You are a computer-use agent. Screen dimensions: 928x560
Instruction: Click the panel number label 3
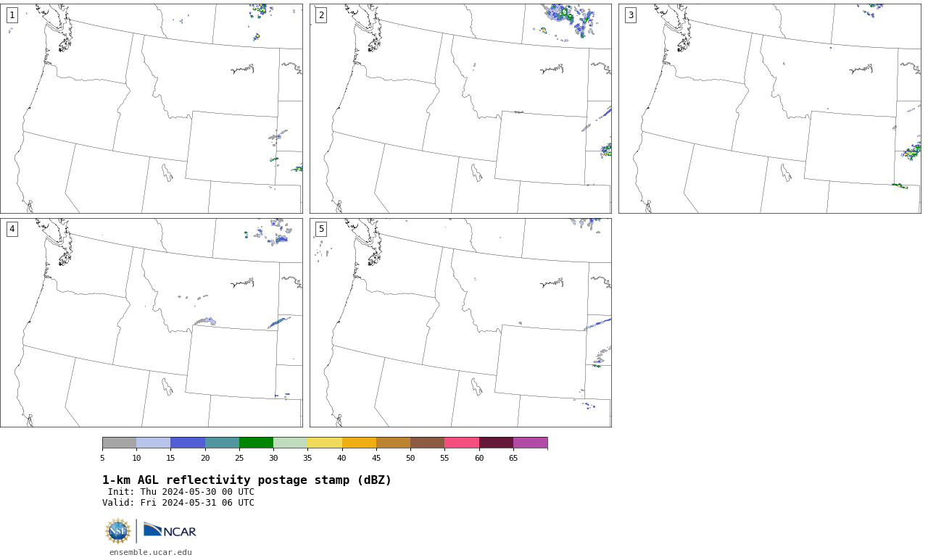tap(631, 15)
